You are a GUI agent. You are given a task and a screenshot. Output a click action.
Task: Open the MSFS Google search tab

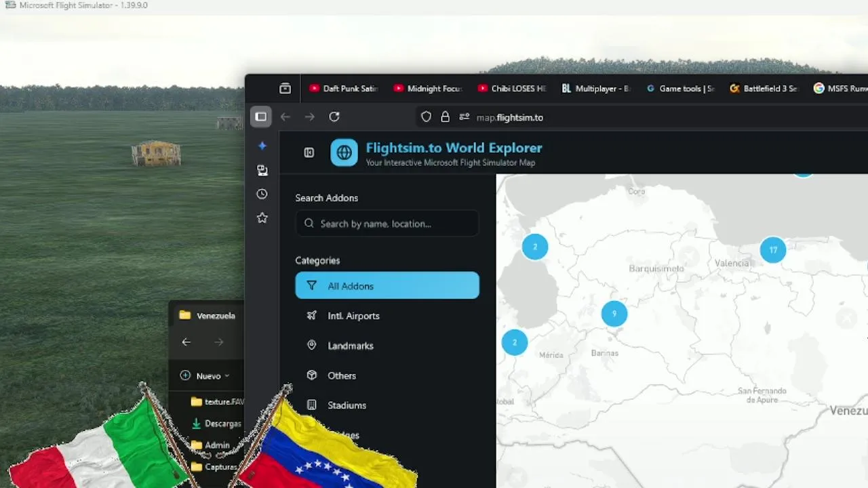click(x=840, y=88)
